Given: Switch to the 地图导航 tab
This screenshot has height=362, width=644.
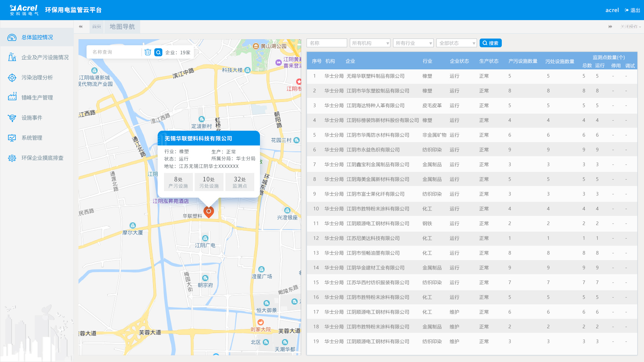Looking at the screenshot, I should [x=122, y=26].
